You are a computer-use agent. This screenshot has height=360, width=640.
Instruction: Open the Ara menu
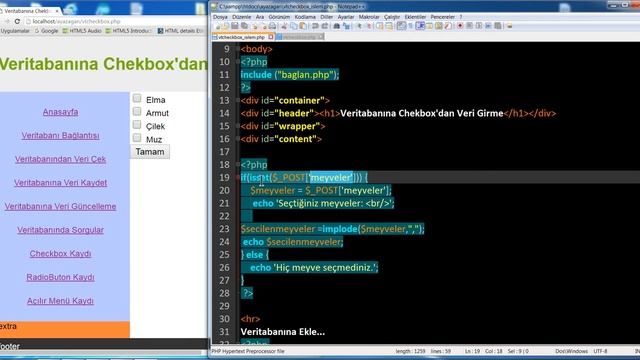click(x=260, y=17)
